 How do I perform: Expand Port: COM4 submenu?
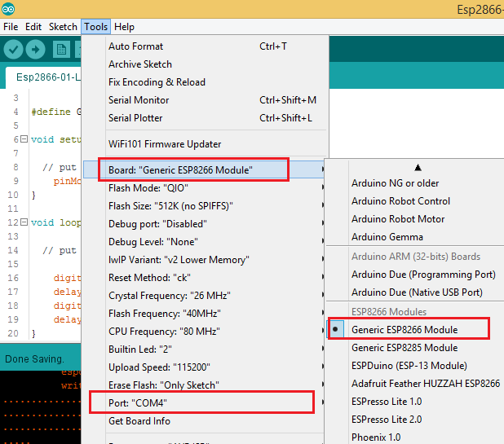click(205, 403)
